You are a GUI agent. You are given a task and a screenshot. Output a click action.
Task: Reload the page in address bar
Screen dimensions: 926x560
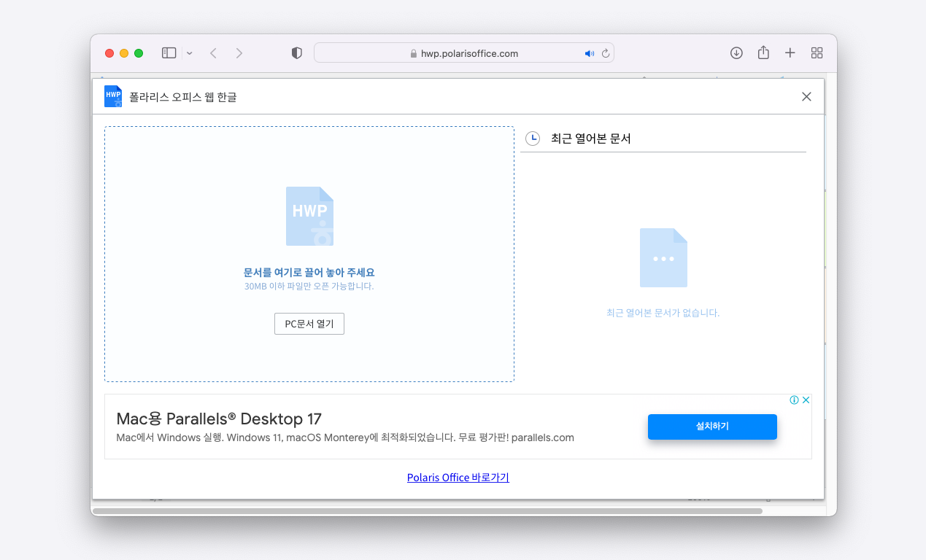tap(606, 53)
